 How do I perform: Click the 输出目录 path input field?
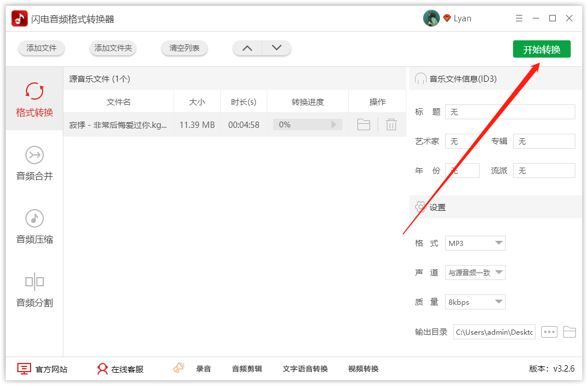click(494, 332)
